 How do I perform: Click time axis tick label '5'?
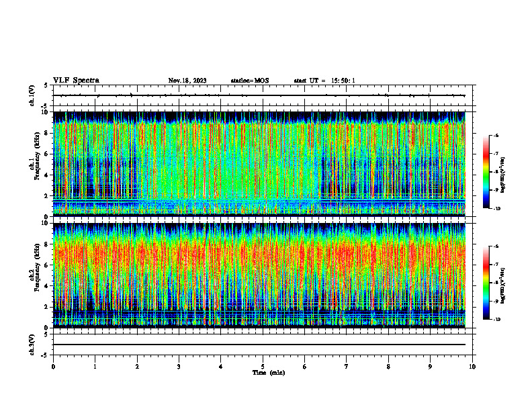click(x=263, y=367)
